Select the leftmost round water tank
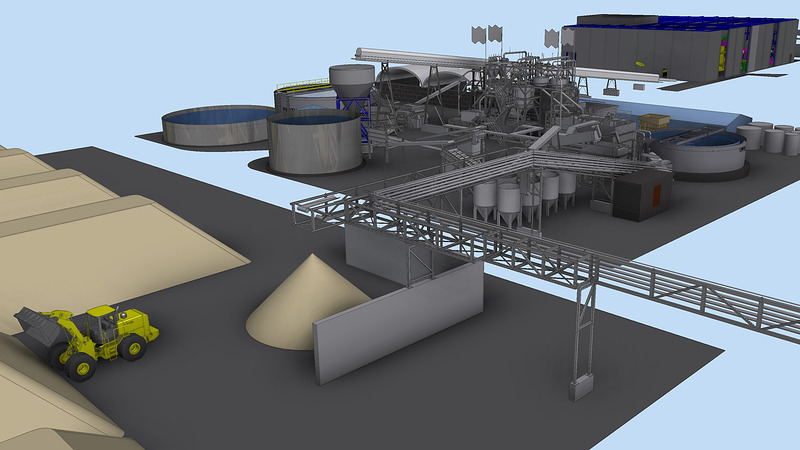 pyautogui.click(x=212, y=127)
